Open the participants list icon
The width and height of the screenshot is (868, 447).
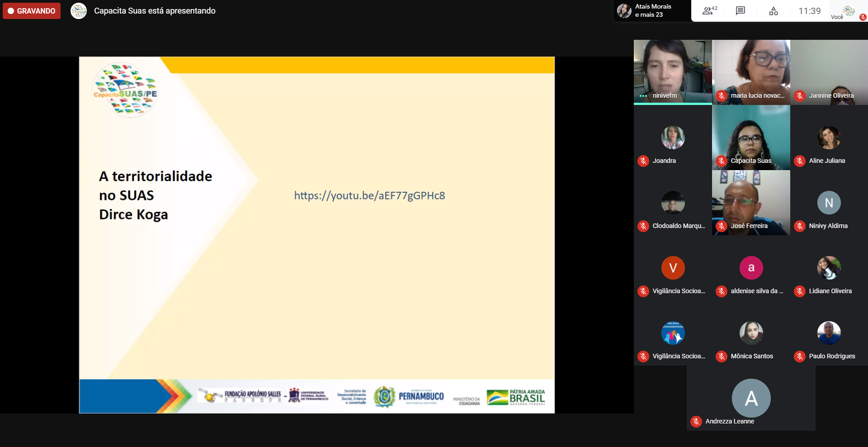709,11
